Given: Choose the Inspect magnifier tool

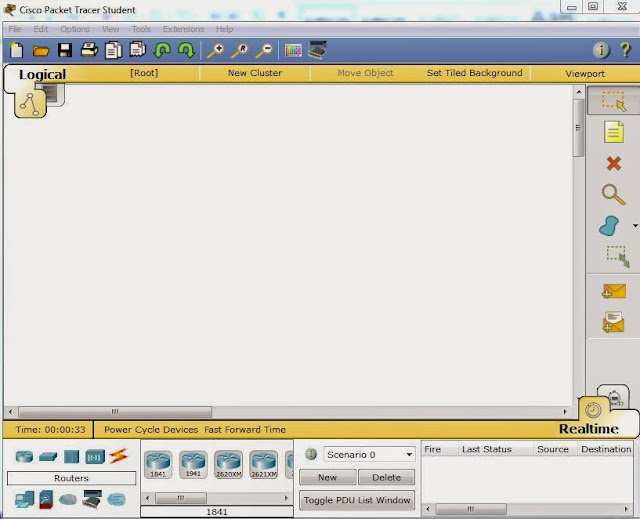Looking at the screenshot, I should point(613,195).
